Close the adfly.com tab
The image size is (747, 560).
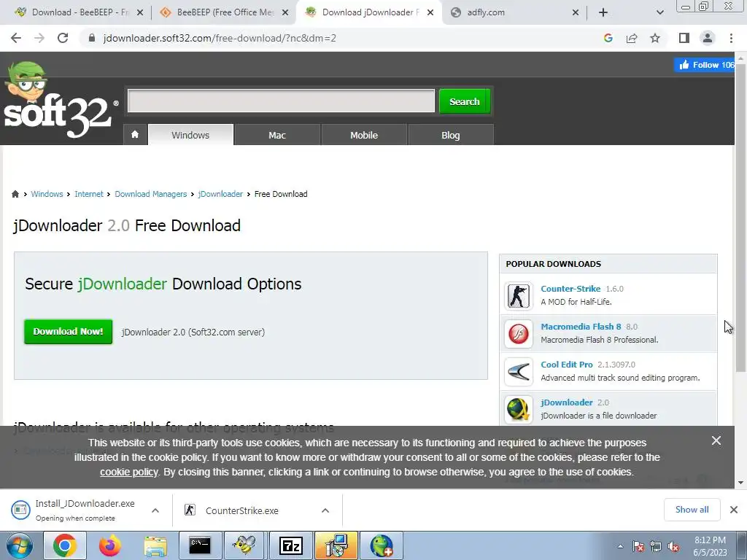(x=576, y=12)
